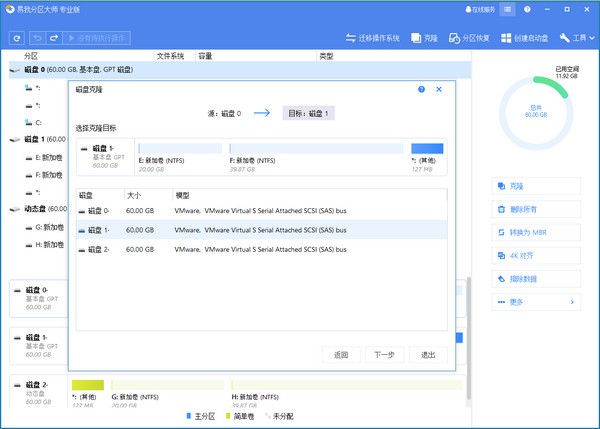
Task: Click the 返回 button
Action: pyautogui.click(x=341, y=355)
